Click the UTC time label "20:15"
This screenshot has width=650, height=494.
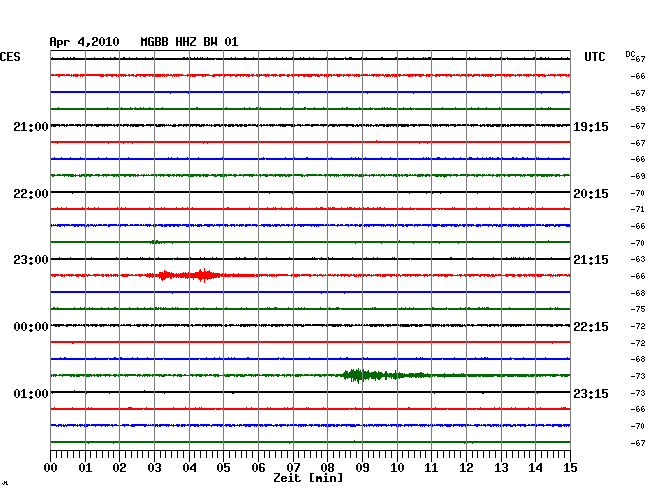(591, 194)
